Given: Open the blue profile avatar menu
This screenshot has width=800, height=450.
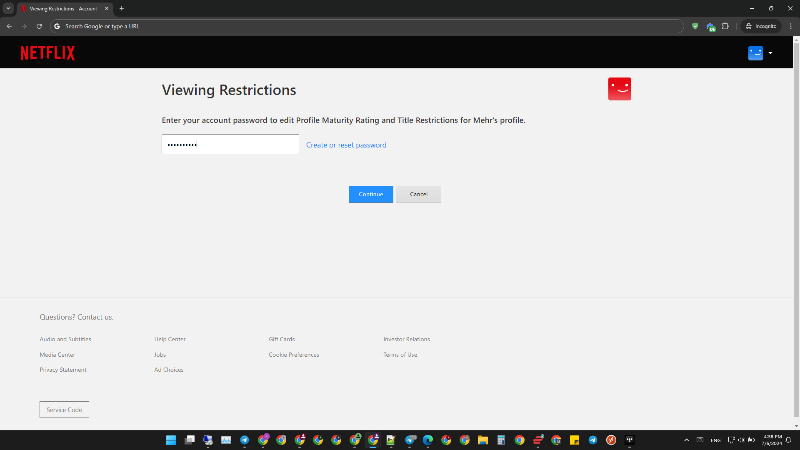Looking at the screenshot, I should 755,53.
